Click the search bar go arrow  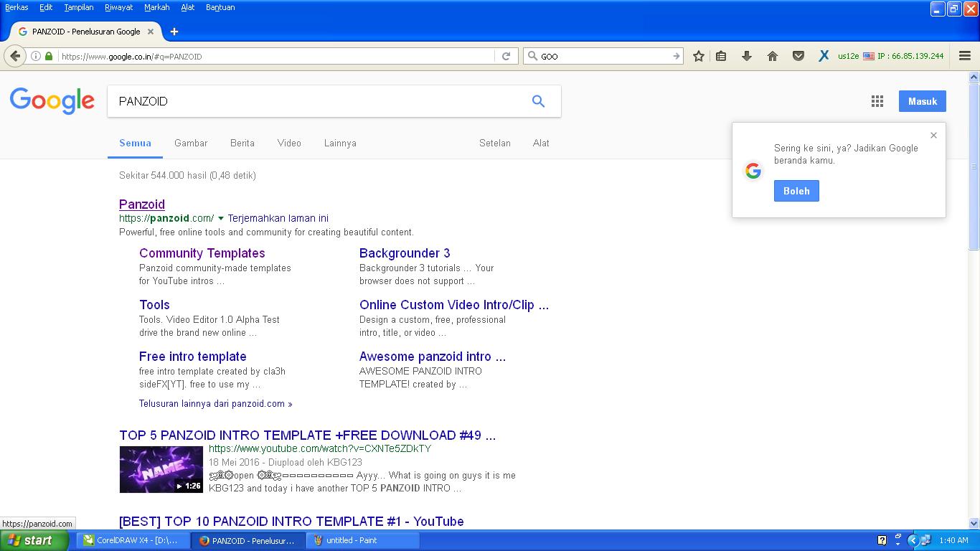(x=676, y=56)
